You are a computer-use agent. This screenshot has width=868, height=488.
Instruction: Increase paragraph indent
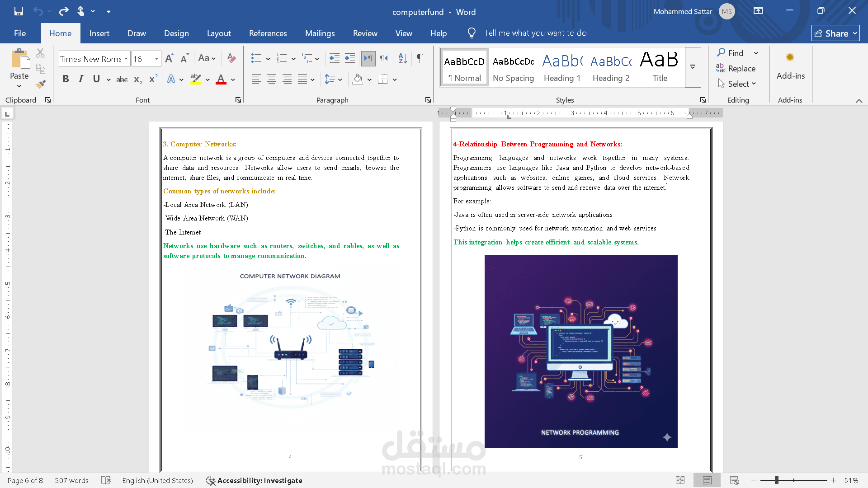click(x=349, y=58)
